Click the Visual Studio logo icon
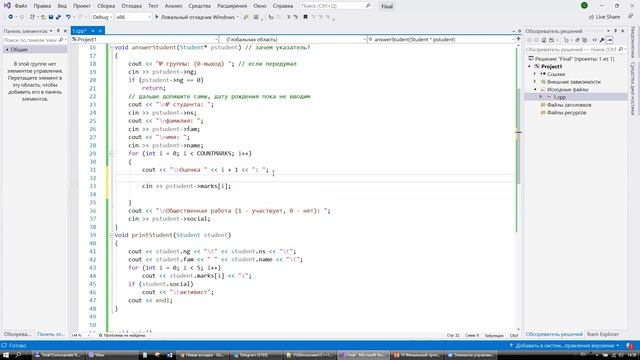Viewport: 640px width, 360px height. [7, 6]
